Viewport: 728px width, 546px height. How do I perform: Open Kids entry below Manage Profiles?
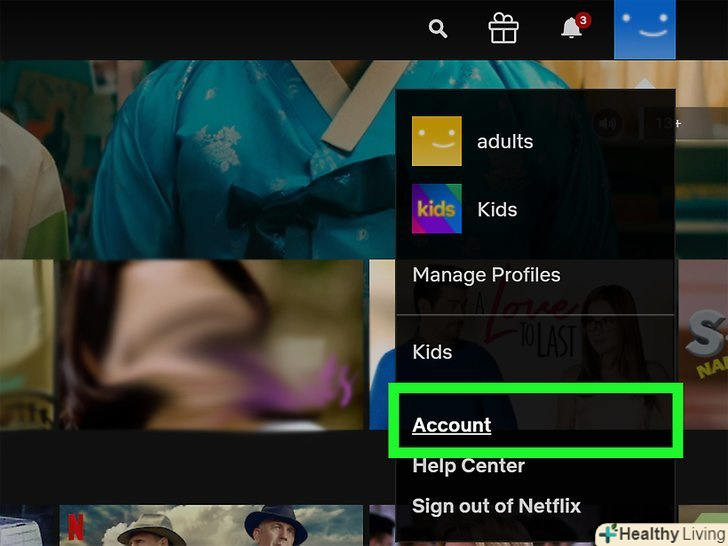tap(432, 352)
